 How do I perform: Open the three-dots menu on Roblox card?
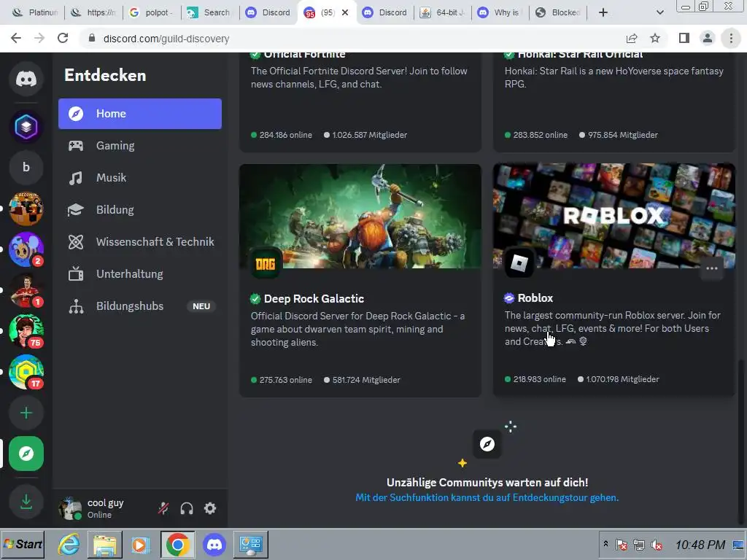tap(712, 268)
